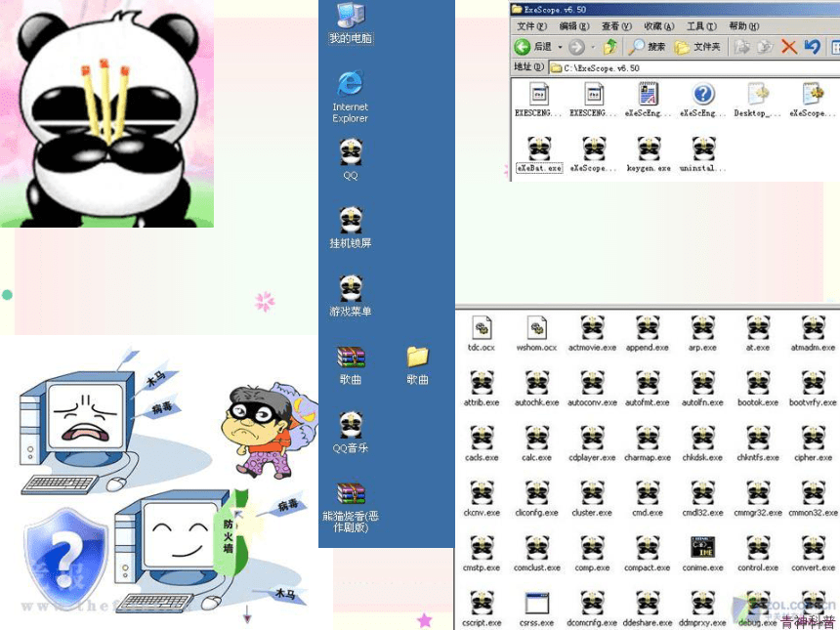The image size is (840, 630).
Task: Launch Internet Explorer from the desktop
Action: (x=351, y=97)
